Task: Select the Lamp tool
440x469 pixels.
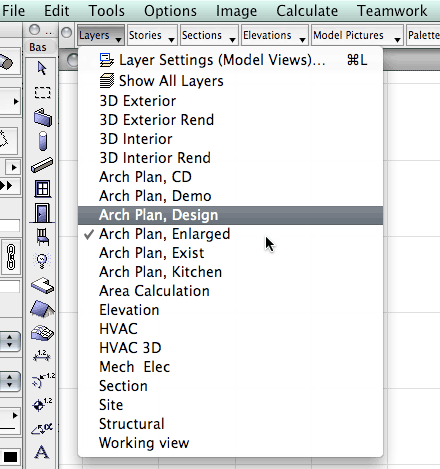Action: pyautogui.click(x=42, y=261)
